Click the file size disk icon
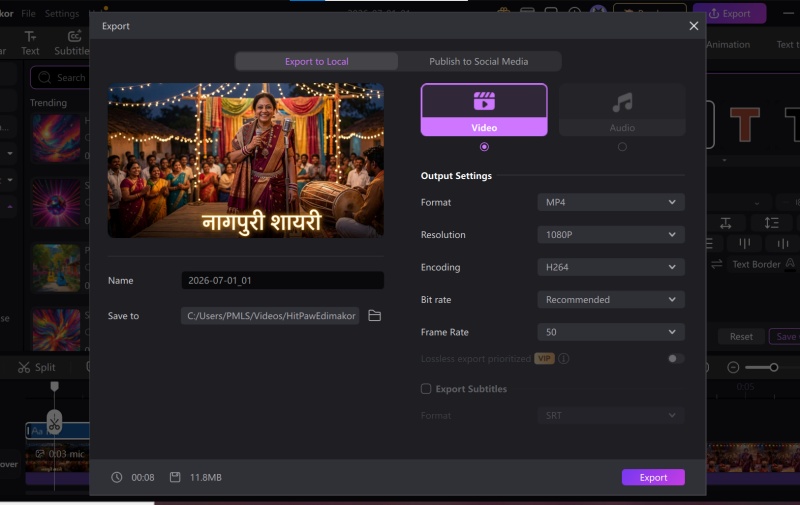This screenshot has height=505, width=800. 175,477
